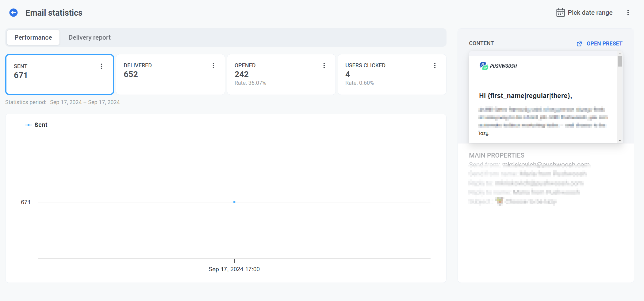Click the external link icon beside OPEN PRESET

click(579, 44)
